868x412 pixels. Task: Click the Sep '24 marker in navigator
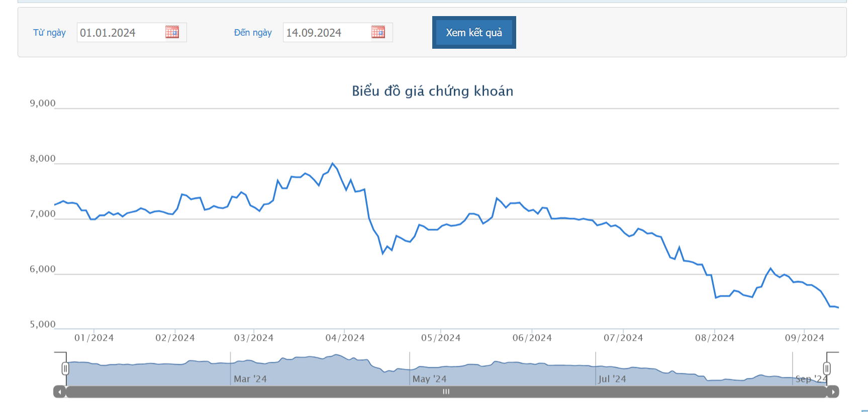tap(811, 379)
